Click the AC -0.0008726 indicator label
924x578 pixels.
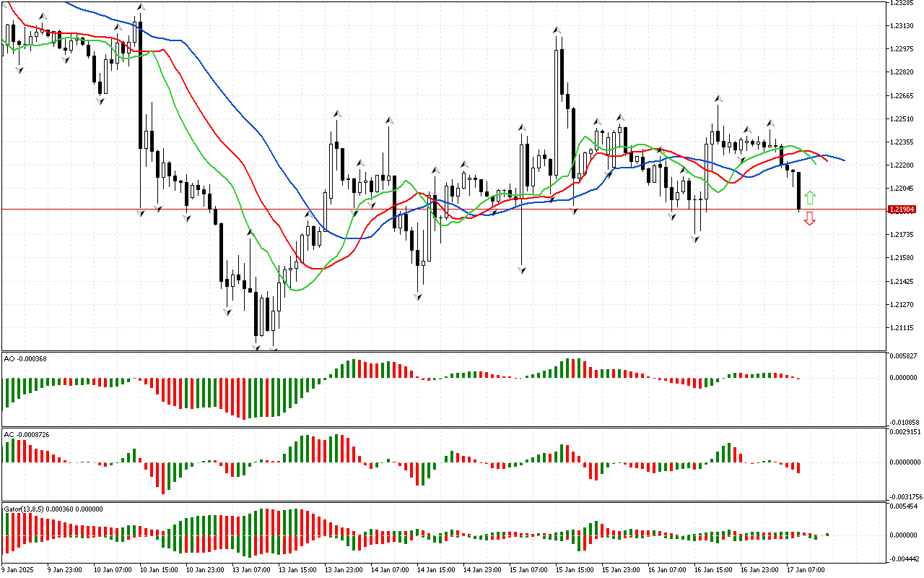pos(27,435)
